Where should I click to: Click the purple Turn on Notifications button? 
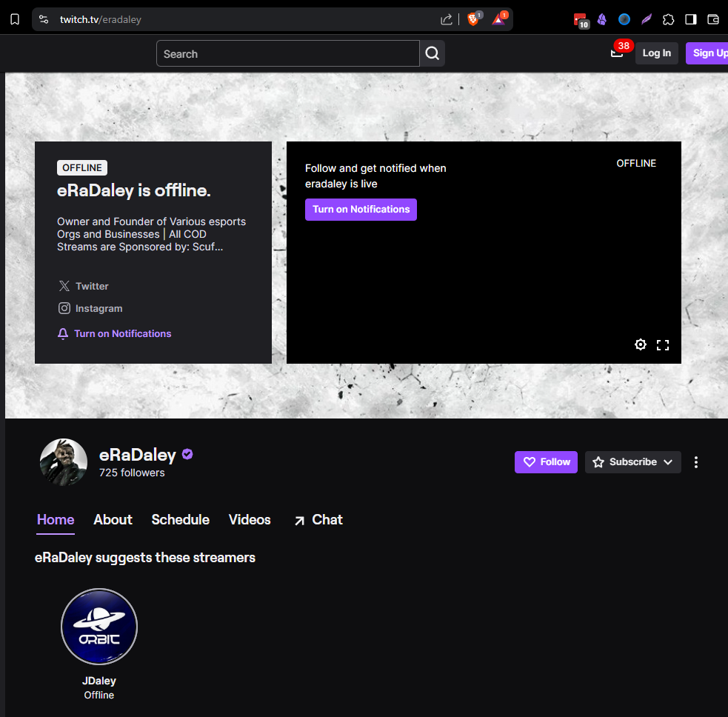[x=361, y=210]
